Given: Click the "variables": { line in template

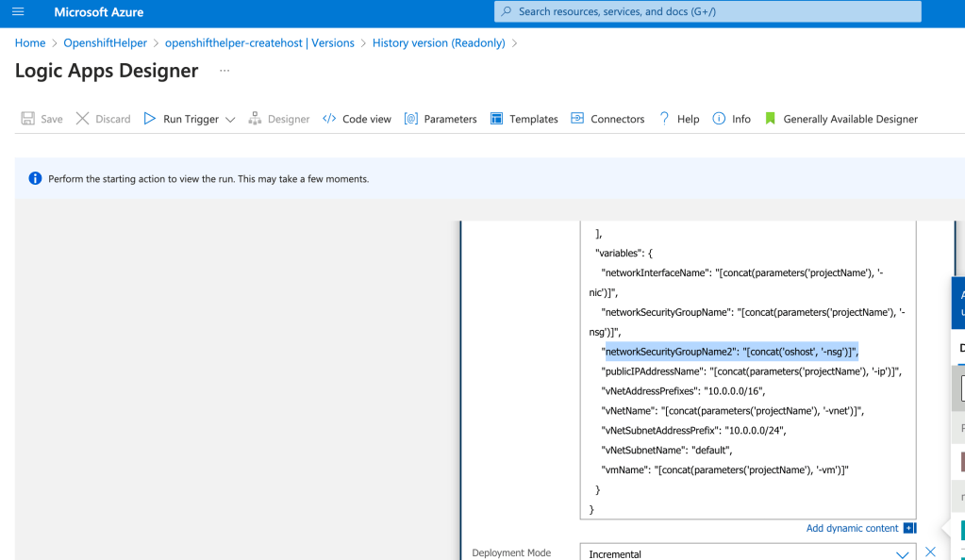Looking at the screenshot, I should (624, 253).
